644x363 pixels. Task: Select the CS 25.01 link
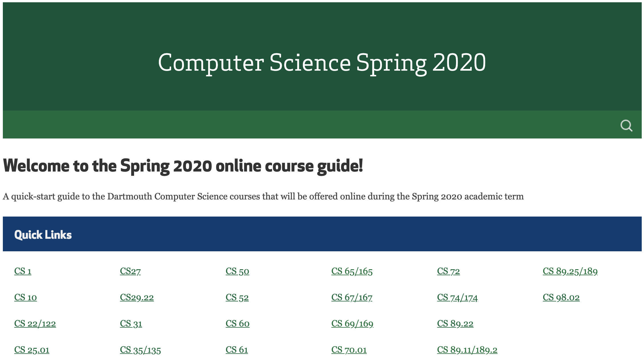[32, 350]
